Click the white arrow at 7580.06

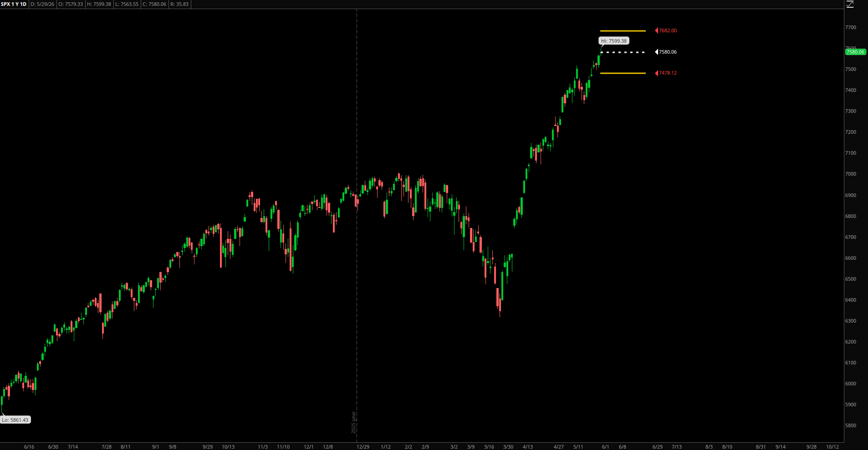[x=656, y=52]
